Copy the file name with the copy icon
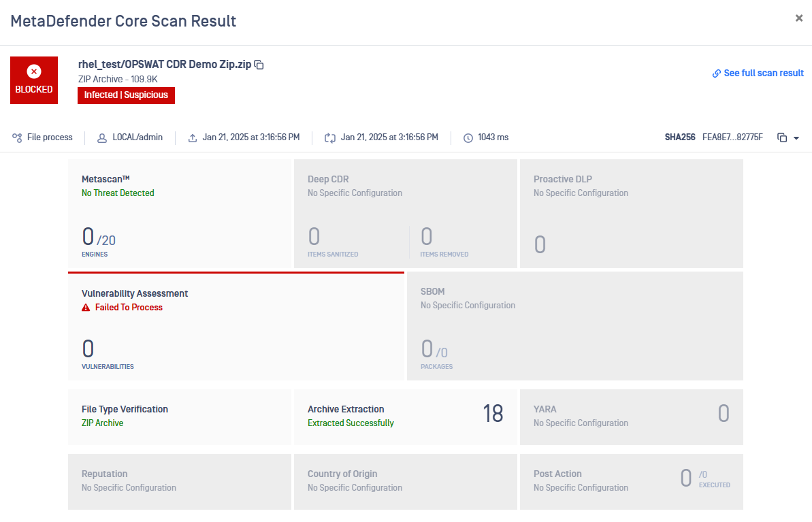 tap(259, 65)
